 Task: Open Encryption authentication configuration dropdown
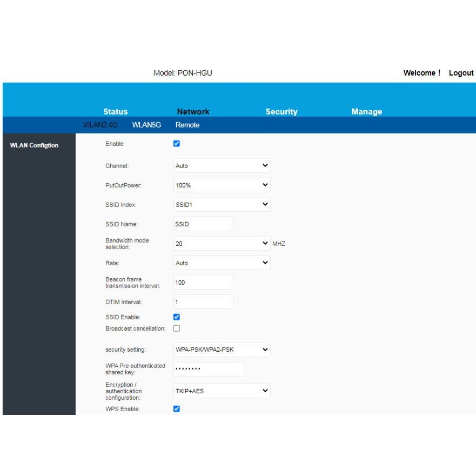222,391
